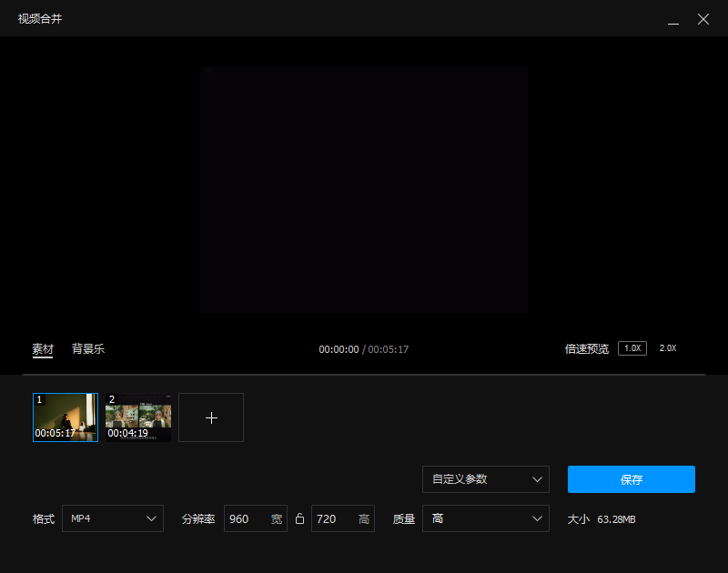
Task: Select the second clip thumbnail labeled 00:04:19
Action: tap(137, 417)
